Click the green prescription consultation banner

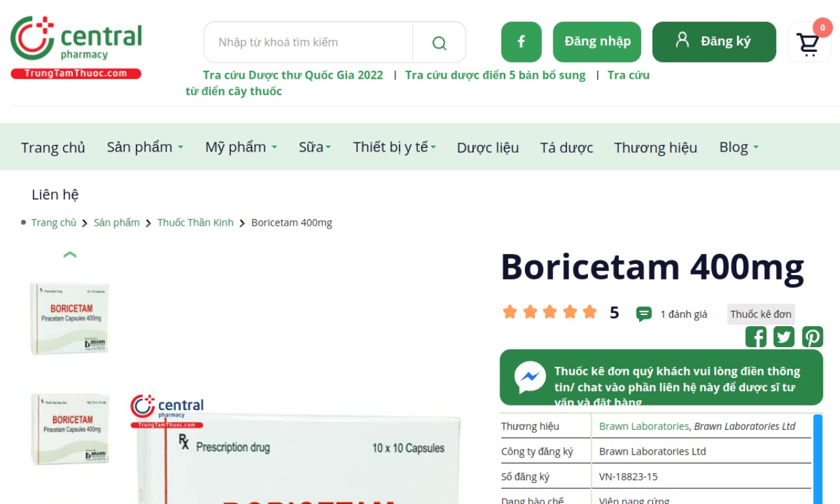tap(661, 377)
